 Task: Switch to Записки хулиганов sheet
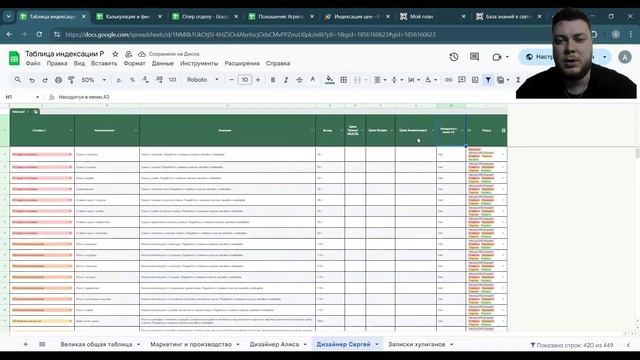[x=417, y=344]
